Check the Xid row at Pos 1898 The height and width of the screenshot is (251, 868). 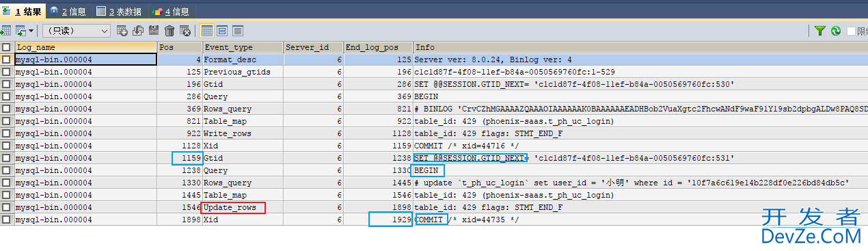(x=6, y=220)
